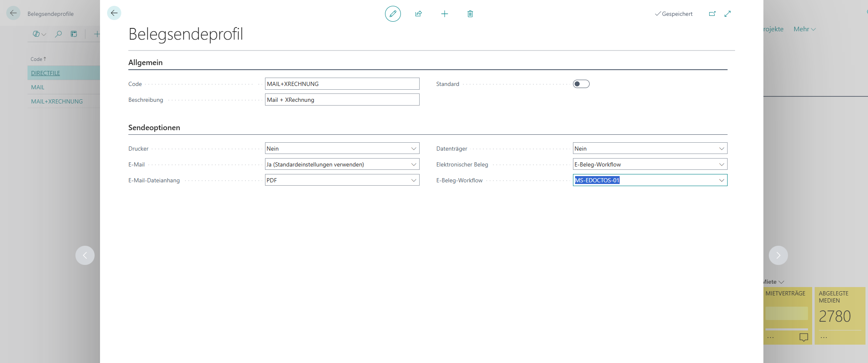Select the MAIL+XRECHNUNG list entry

click(57, 101)
